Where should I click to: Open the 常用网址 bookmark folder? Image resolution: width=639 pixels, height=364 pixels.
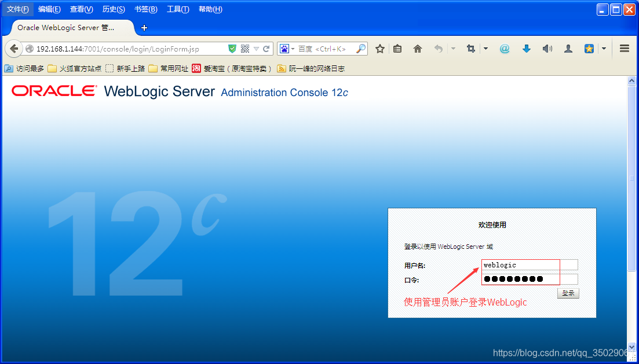tap(169, 68)
